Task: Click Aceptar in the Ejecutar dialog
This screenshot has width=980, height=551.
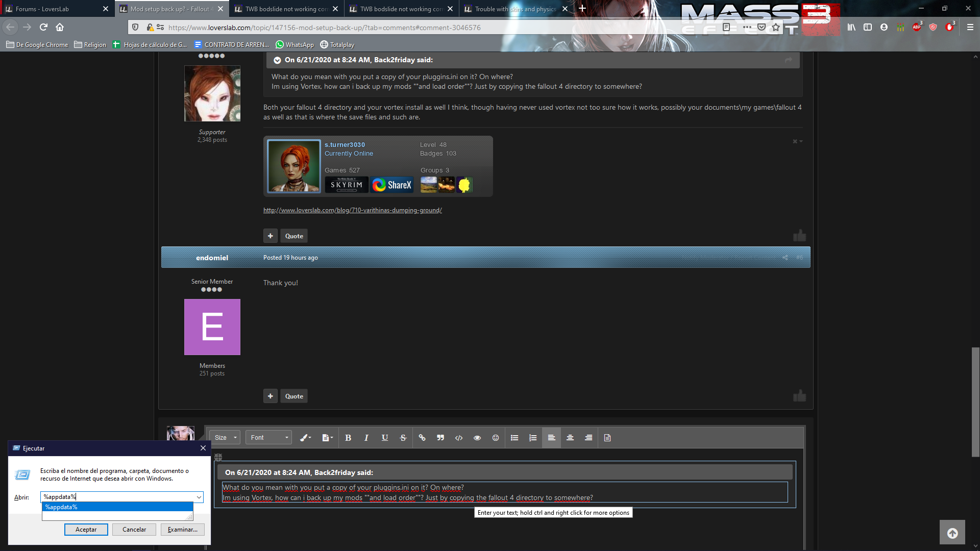Action: tap(86, 530)
